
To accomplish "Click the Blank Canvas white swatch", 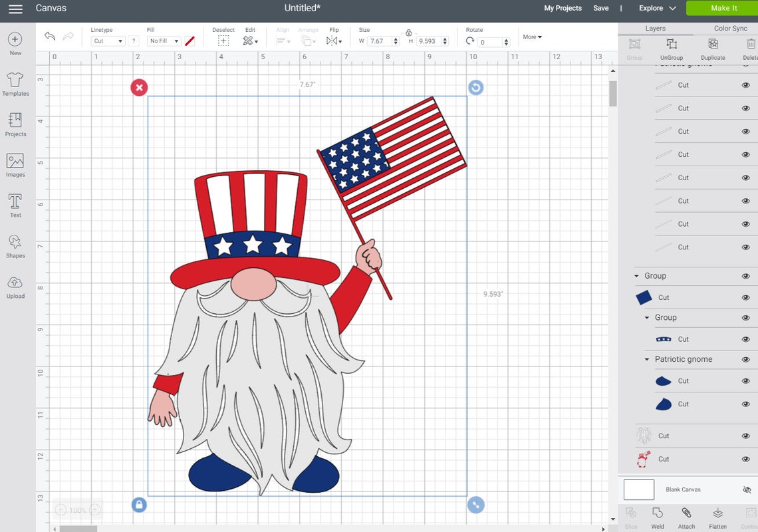I will pos(638,489).
